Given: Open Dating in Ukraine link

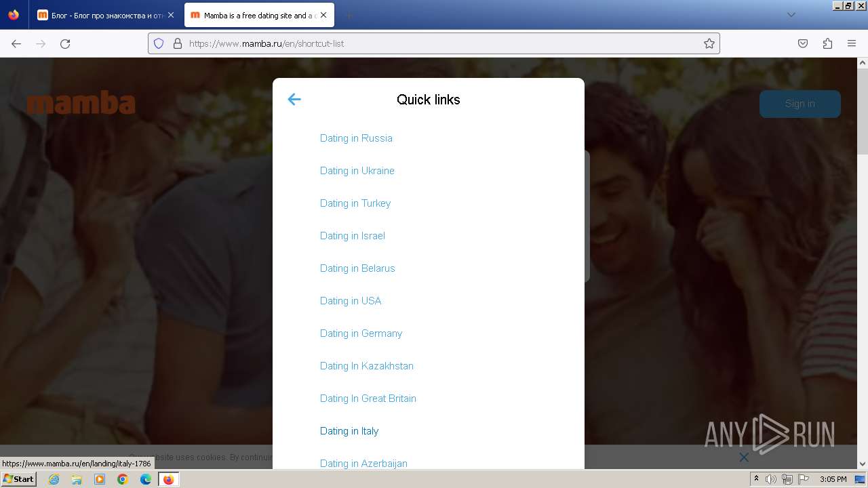Looking at the screenshot, I should click(357, 171).
